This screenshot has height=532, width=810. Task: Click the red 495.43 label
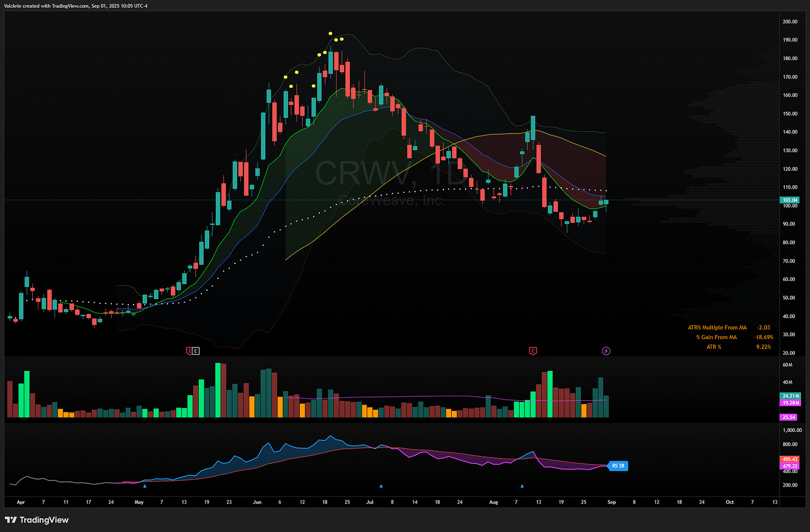pyautogui.click(x=790, y=459)
